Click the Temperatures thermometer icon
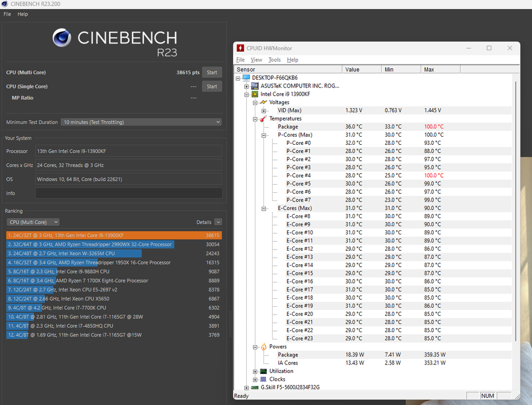The height and width of the screenshot is (405, 532). [263, 118]
